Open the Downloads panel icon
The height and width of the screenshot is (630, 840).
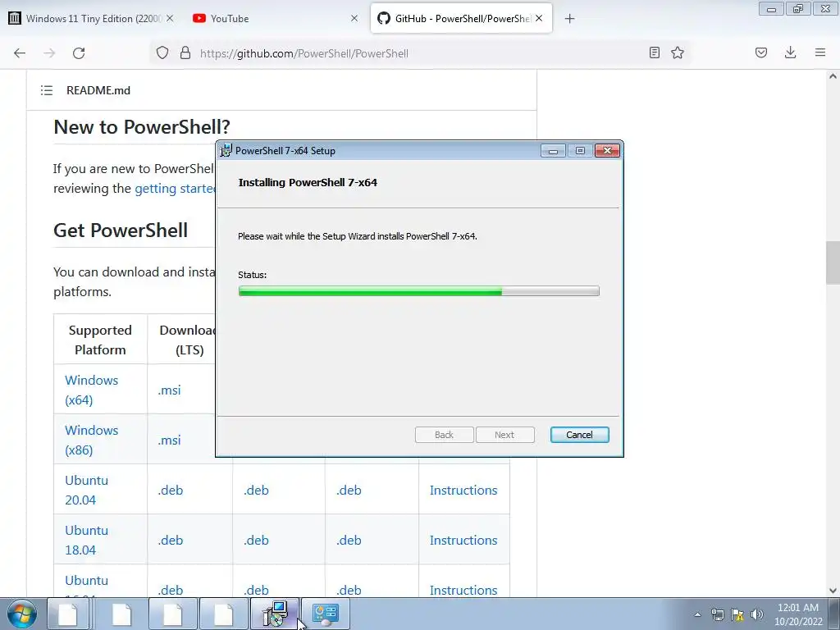click(790, 52)
